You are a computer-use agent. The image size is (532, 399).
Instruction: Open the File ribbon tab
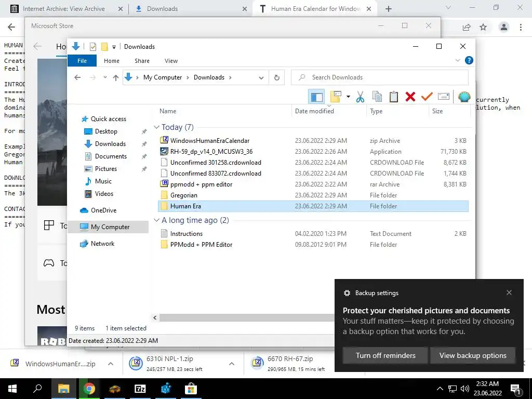[x=82, y=61]
